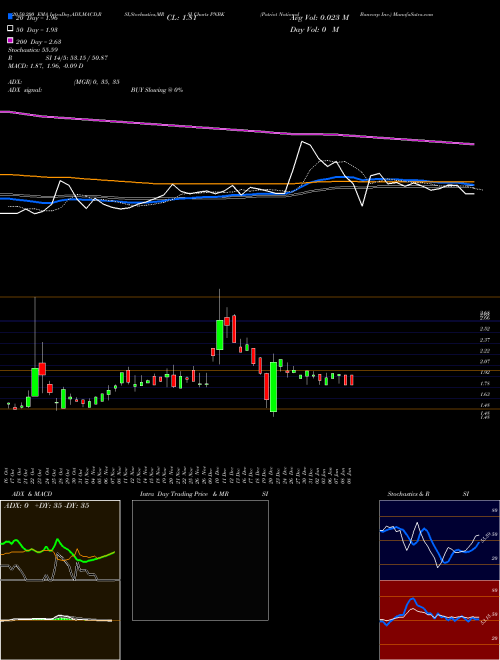Click the 'ADX signal:' label
The width and height of the screenshot is (500, 660).
(x=25, y=90)
